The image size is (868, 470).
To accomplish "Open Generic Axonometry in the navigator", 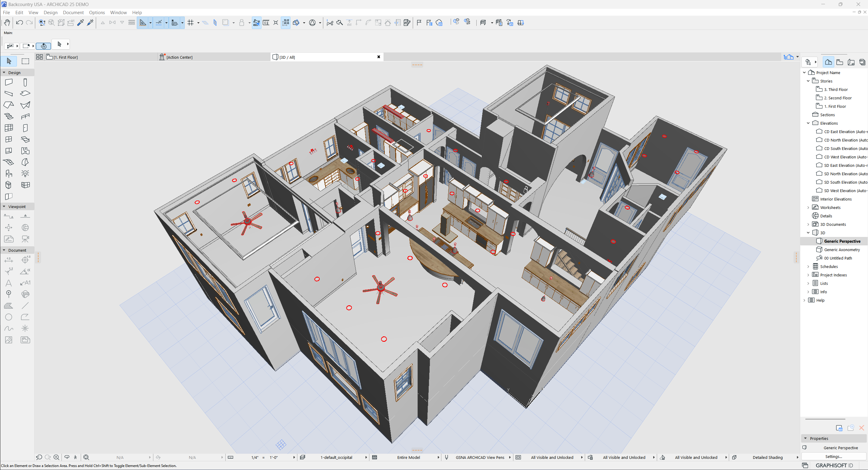I will pos(842,250).
